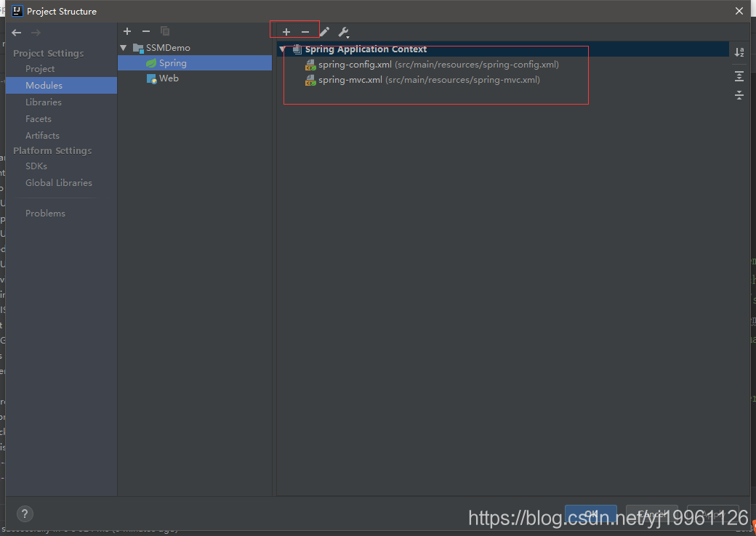This screenshot has width=756, height=536.
Task: Open the wrench settings icon in facet toolbar
Action: pos(342,31)
